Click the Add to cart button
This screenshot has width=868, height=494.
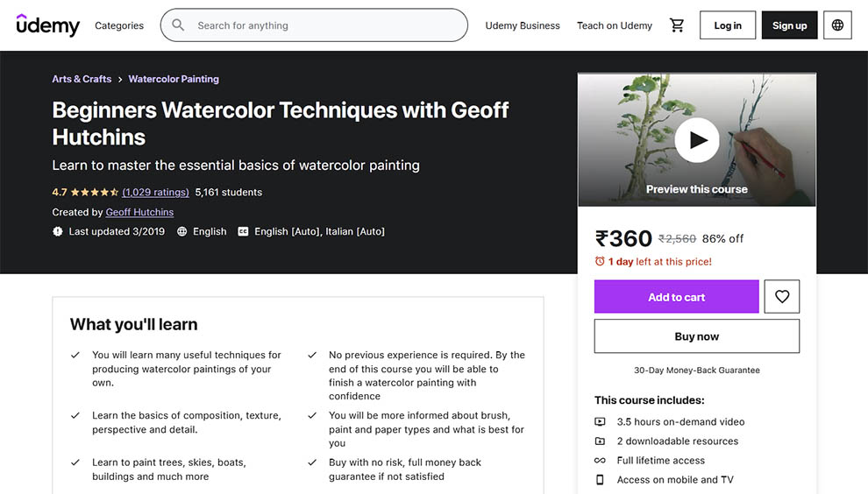[x=677, y=297]
